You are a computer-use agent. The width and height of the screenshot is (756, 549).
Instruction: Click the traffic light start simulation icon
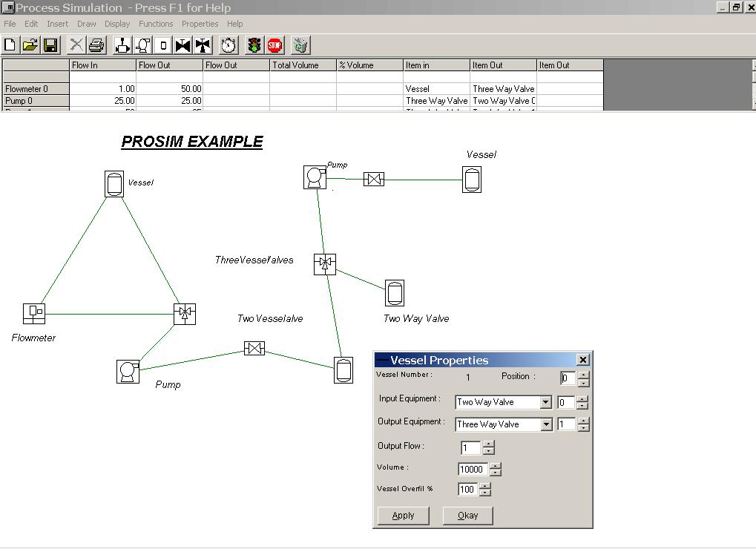coord(254,45)
